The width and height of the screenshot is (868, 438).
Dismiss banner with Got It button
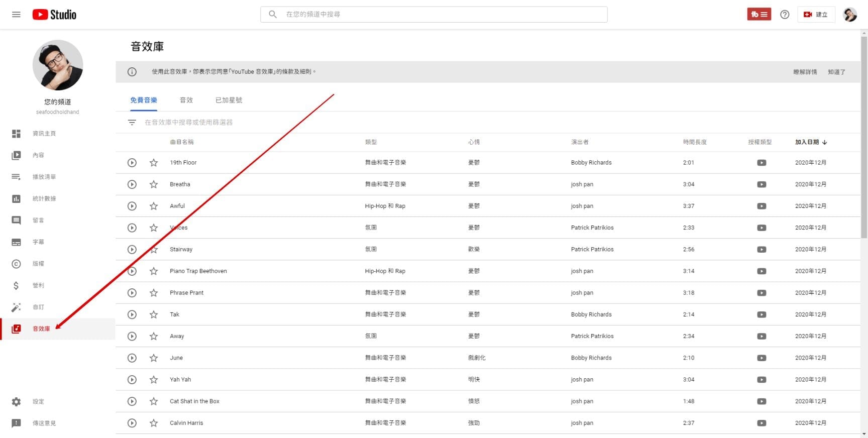pyautogui.click(x=836, y=72)
